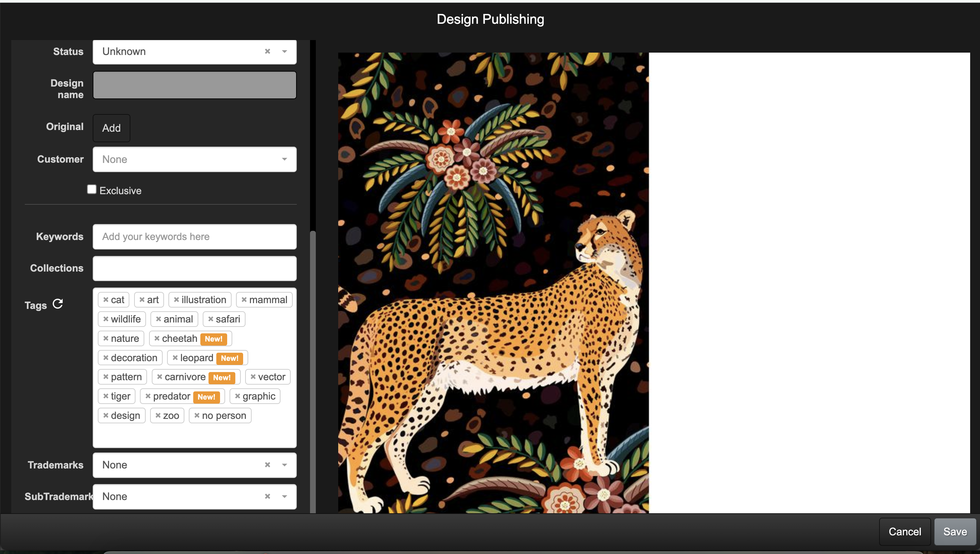
Task: Open the Status dropdown arrow
Action: [x=284, y=51]
